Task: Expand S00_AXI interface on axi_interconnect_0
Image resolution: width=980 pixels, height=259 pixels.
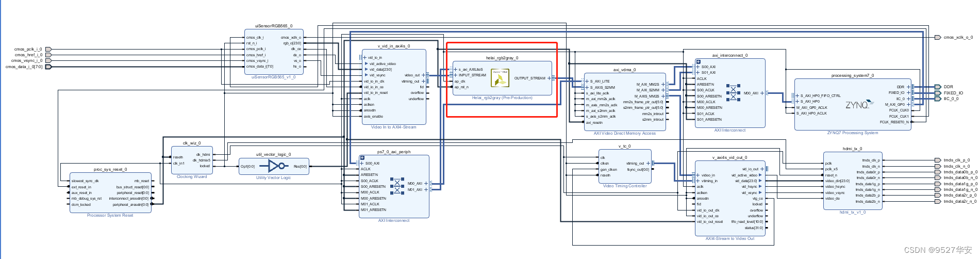Action: [699, 67]
